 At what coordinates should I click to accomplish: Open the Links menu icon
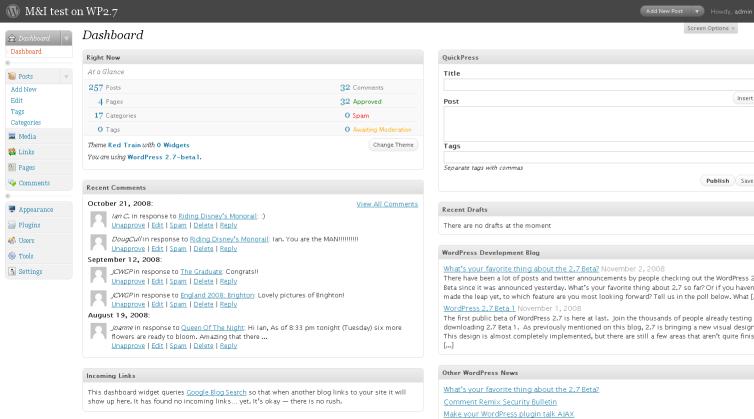(x=11, y=152)
